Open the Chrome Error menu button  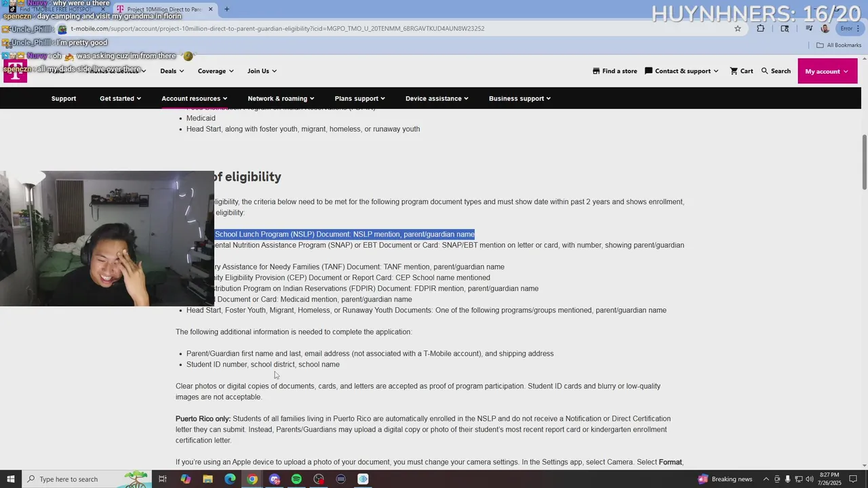(x=849, y=28)
